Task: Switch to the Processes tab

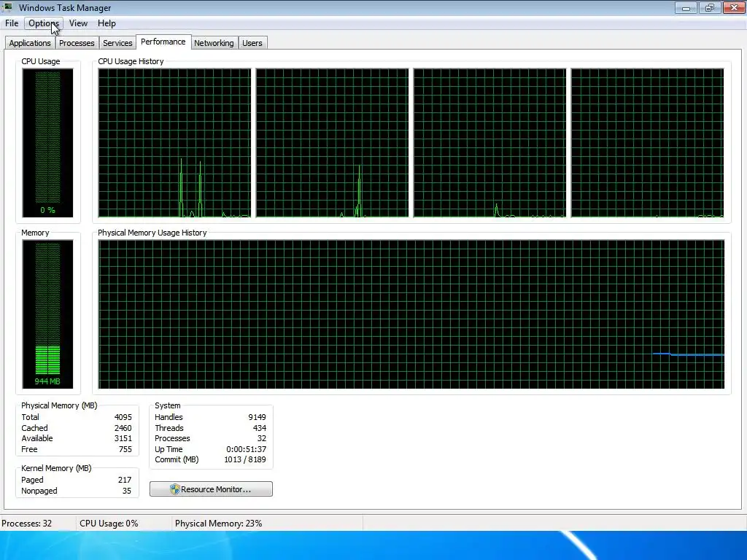Action: [x=77, y=43]
